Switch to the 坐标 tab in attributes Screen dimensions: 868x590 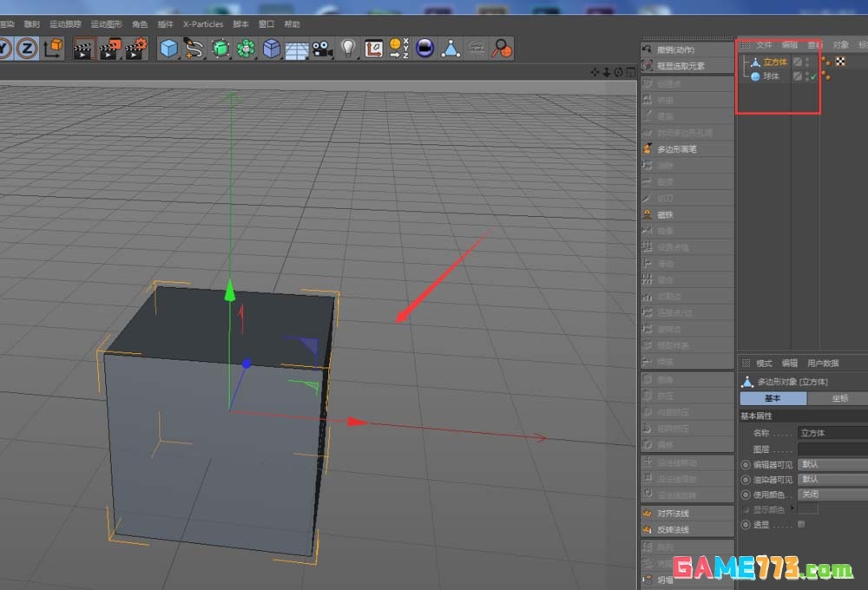pos(840,398)
